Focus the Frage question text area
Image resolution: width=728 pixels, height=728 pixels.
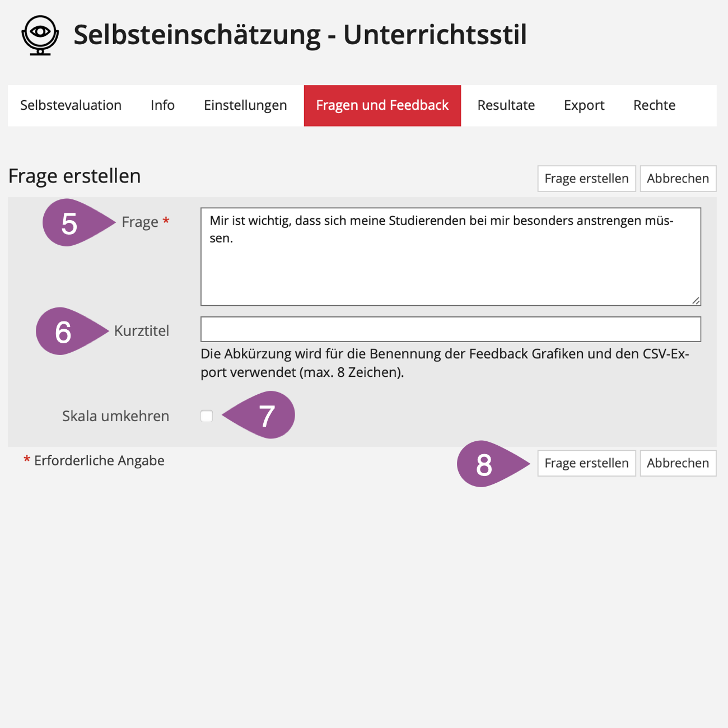[x=450, y=263]
